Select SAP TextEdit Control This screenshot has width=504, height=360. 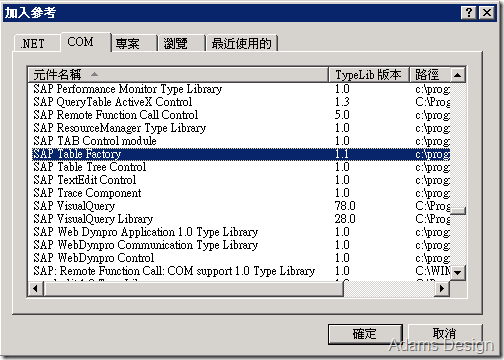click(x=241, y=180)
